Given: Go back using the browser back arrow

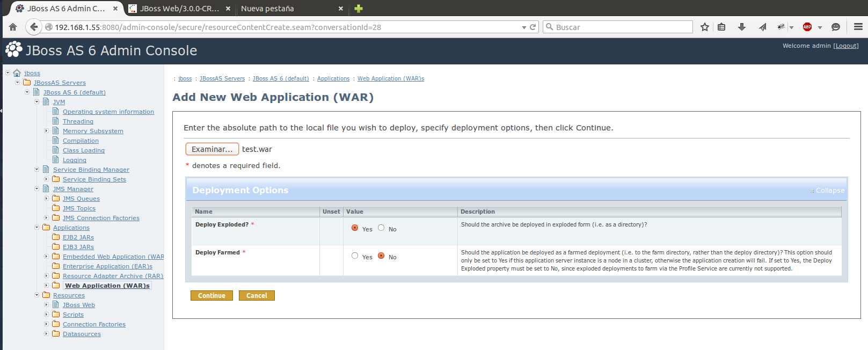Looking at the screenshot, I should (34, 27).
